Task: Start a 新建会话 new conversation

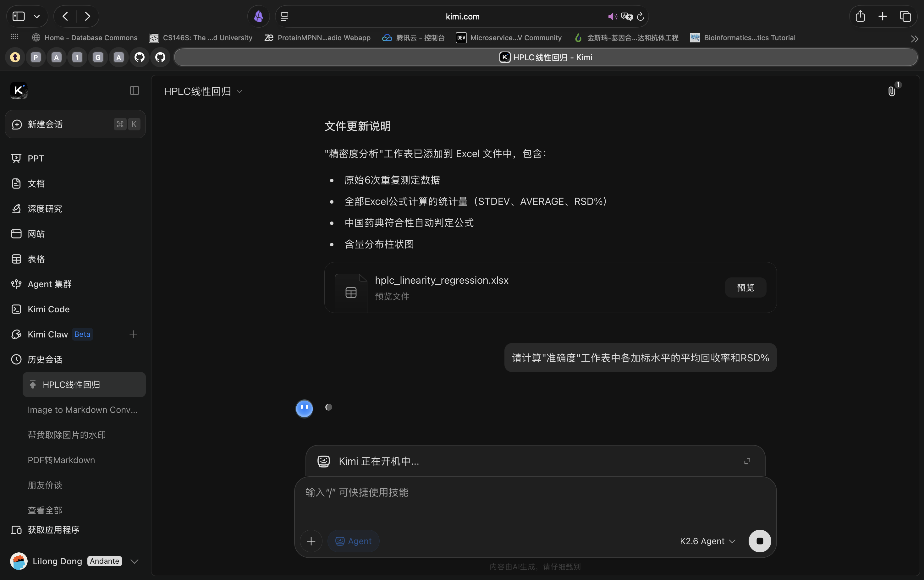Action: (x=75, y=124)
